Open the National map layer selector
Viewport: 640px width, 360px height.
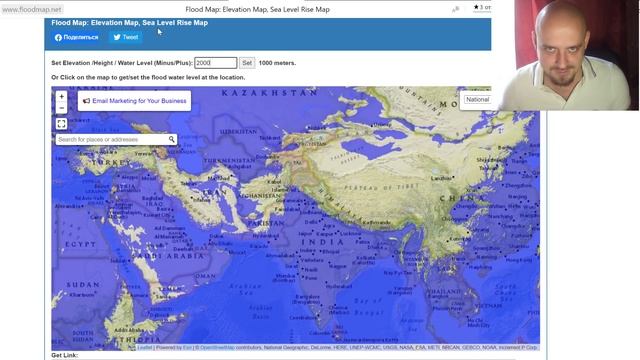[x=477, y=100]
